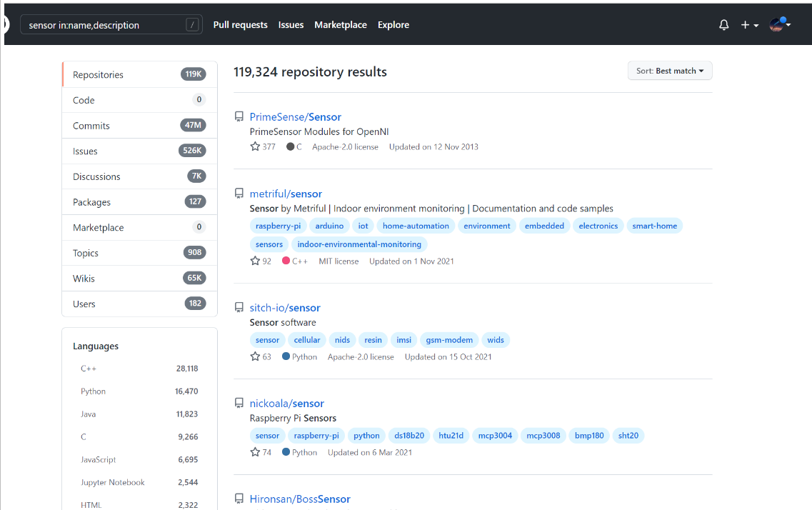Click the cellular topic tag
The image size is (812, 510).
point(307,340)
